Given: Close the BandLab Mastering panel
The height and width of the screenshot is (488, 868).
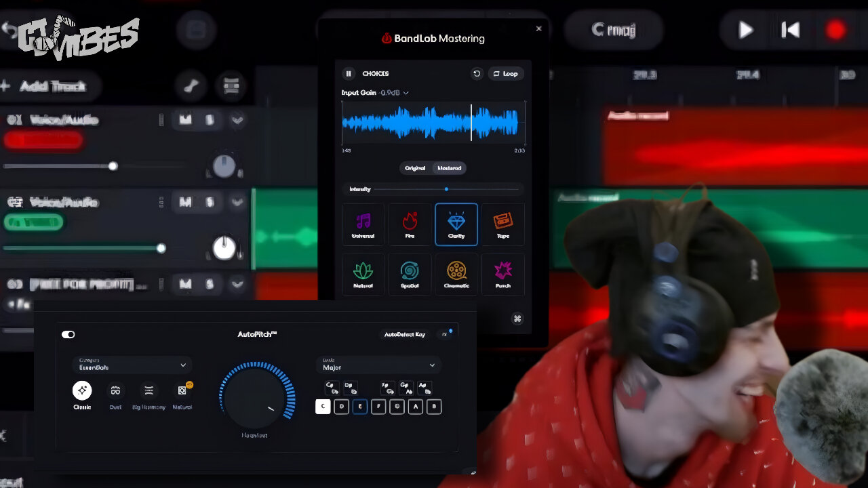Looking at the screenshot, I should pyautogui.click(x=539, y=28).
